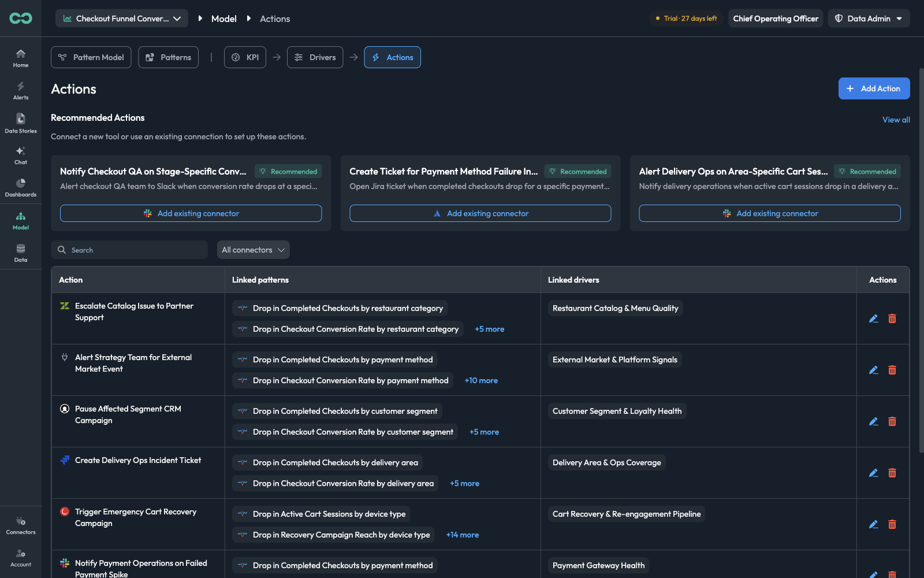Open the Checkout Funnel Conversion dropdown

click(122, 18)
